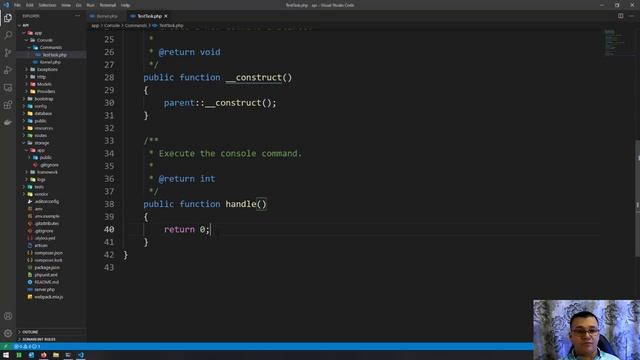Expand the config folder
Screen dimensions: 640x360
[40, 107]
